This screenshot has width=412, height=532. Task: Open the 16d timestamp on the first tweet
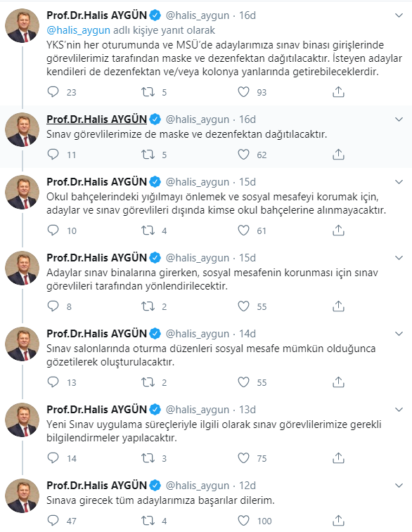coord(247,15)
